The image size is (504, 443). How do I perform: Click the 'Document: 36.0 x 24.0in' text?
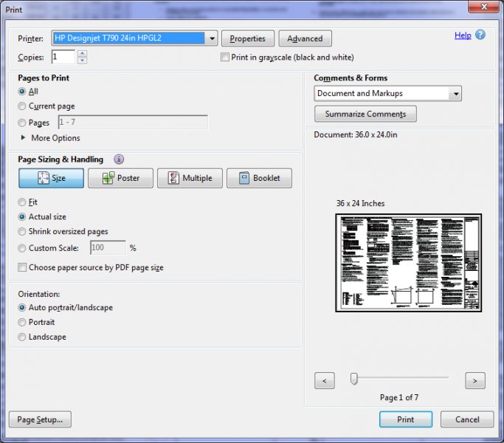[356, 135]
